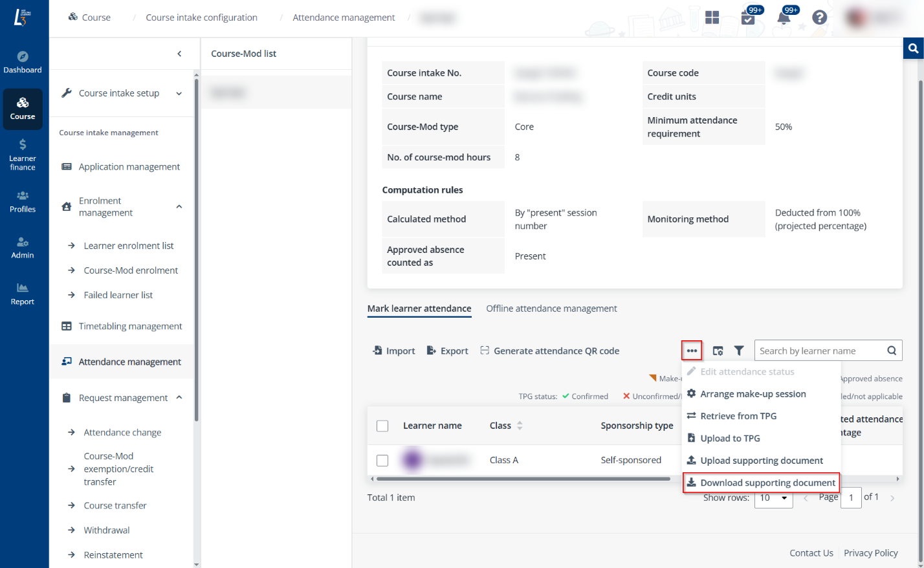Switch to Offline attendance management tab
This screenshot has width=924, height=568.
(x=551, y=309)
